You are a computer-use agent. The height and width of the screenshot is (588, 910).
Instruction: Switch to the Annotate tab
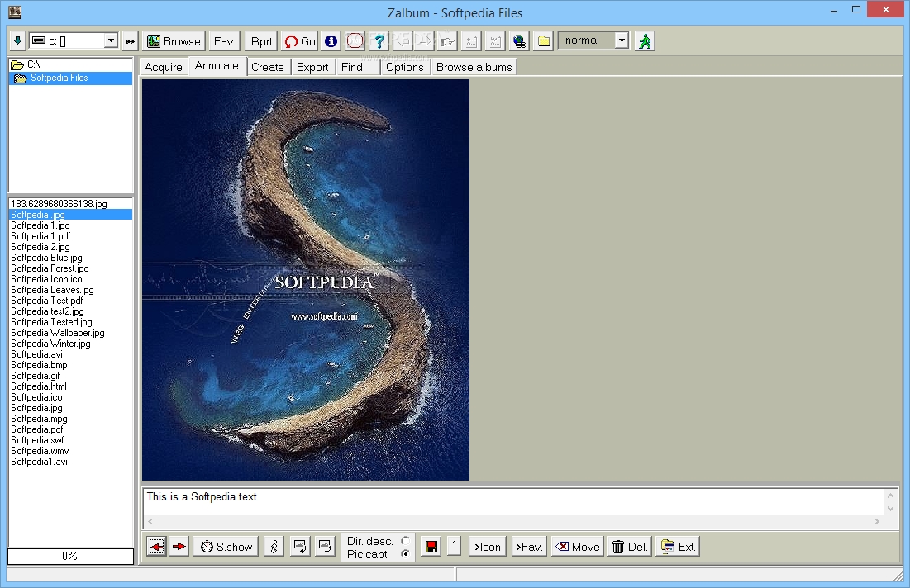[x=217, y=66]
